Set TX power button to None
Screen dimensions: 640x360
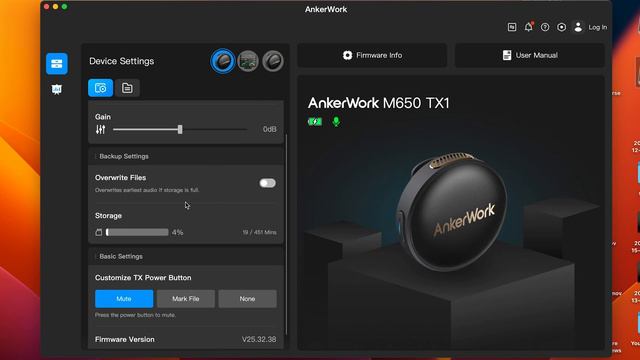click(247, 299)
